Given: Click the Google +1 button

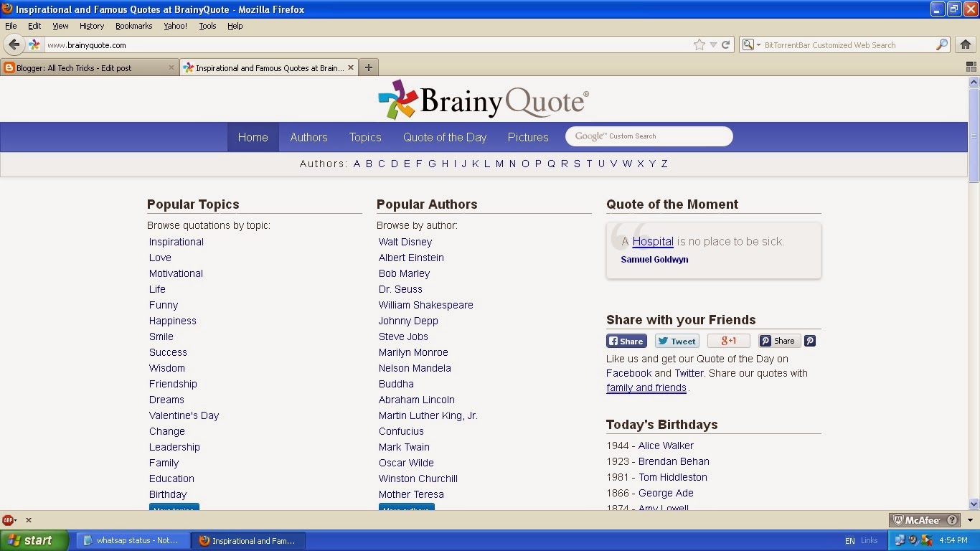Looking at the screenshot, I should coord(728,342).
